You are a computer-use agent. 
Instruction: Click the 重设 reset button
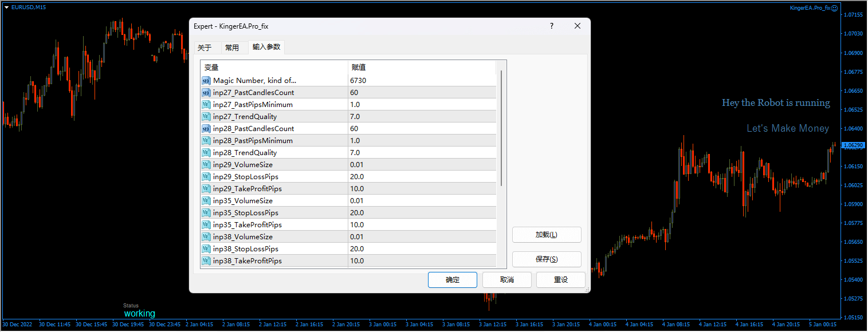click(561, 280)
